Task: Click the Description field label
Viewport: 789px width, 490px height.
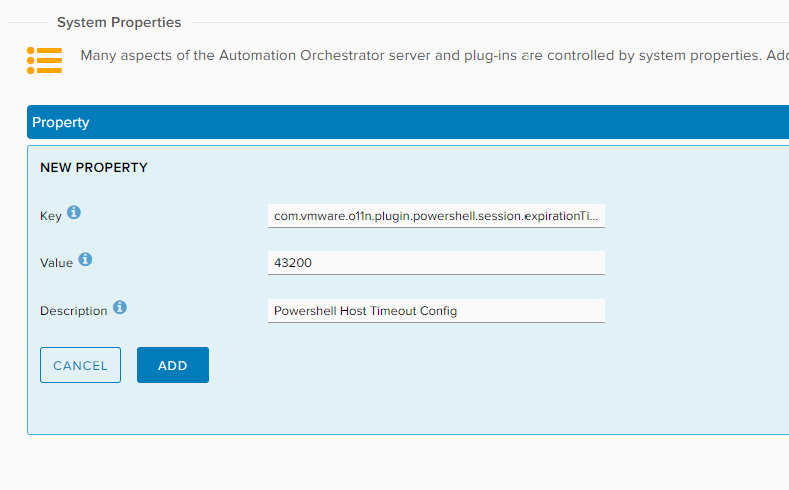Action: point(73,311)
